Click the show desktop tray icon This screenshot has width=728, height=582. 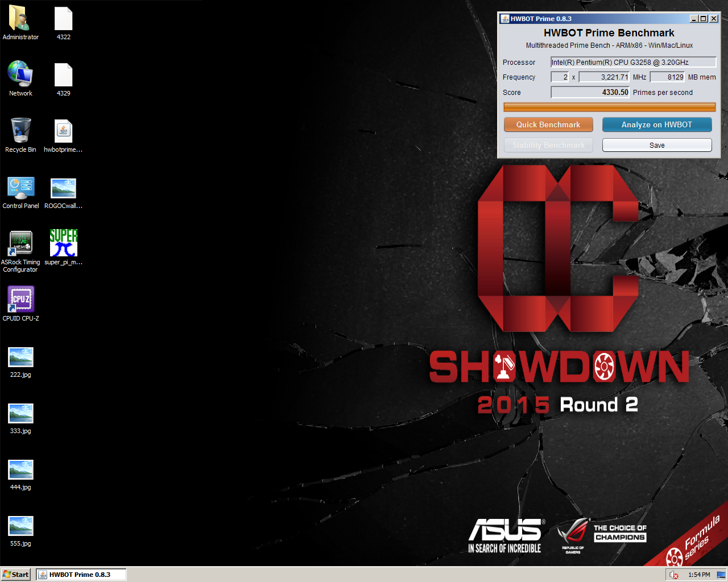pyautogui.click(x=721, y=575)
